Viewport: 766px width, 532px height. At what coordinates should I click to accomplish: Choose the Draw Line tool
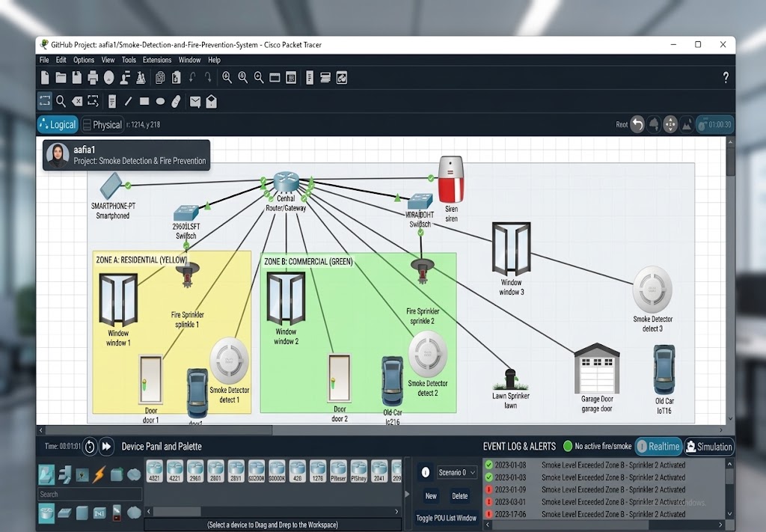pos(128,101)
